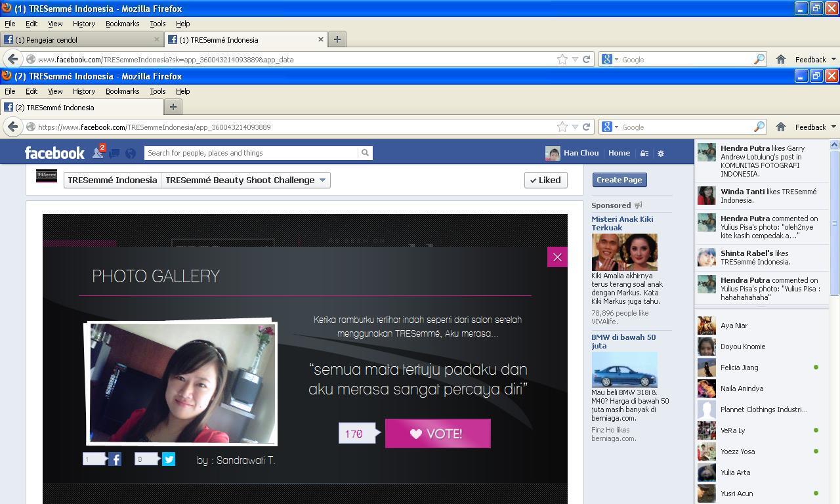The image size is (840, 504).
Task: Toggle the Liked button for TRESemmé page
Action: (545, 180)
